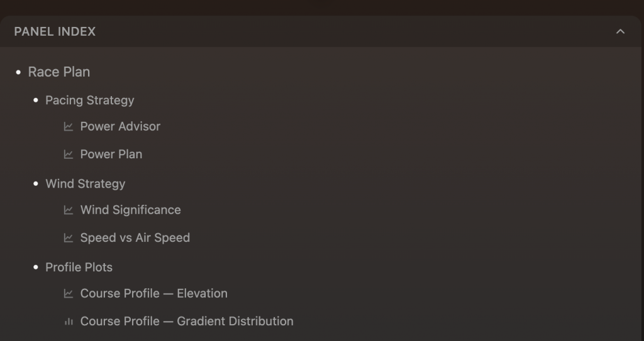This screenshot has width=644, height=341.
Task: Click the Elevation profile chart icon
Action: coord(69,293)
